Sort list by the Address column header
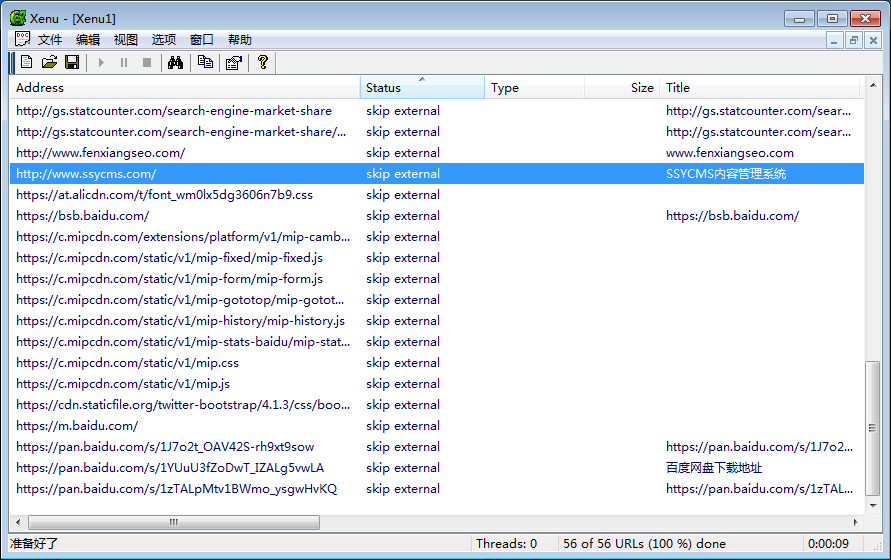891x560 pixels. coord(185,88)
